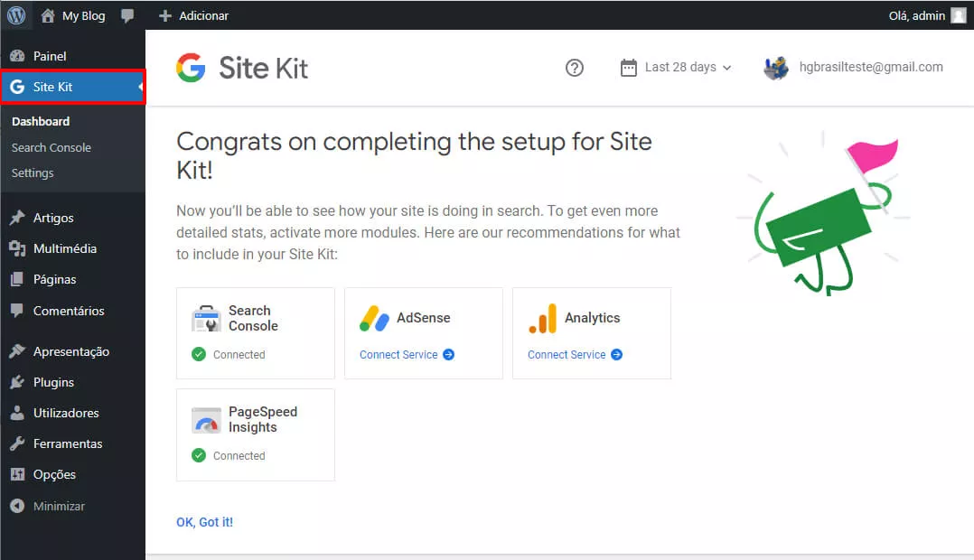Click the calendar icon for date range
Viewport: 974px width, 560px height.
tap(629, 67)
